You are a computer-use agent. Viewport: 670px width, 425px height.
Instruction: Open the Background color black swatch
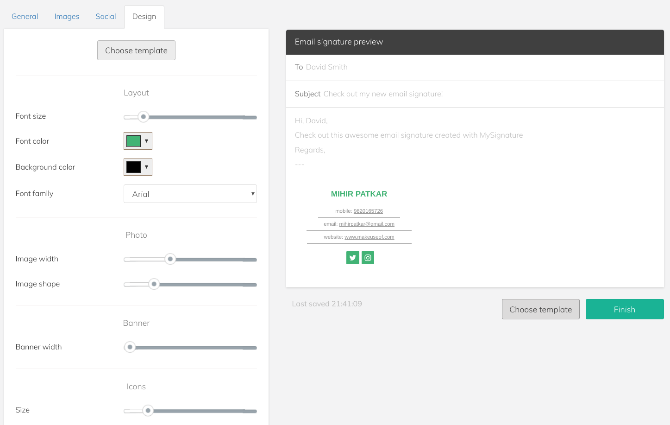133,167
